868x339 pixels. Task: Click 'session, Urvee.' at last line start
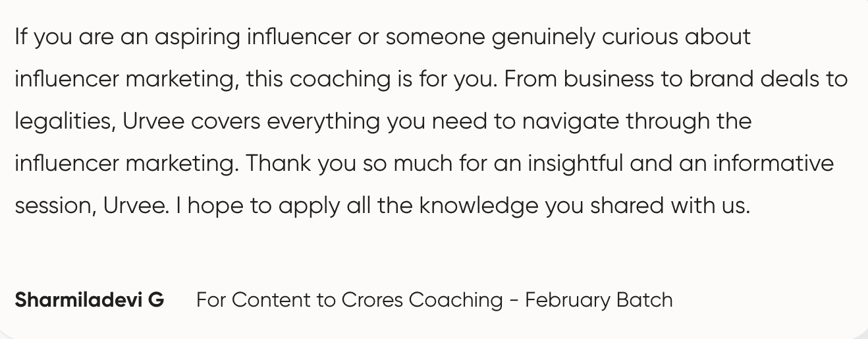pyautogui.click(x=92, y=206)
